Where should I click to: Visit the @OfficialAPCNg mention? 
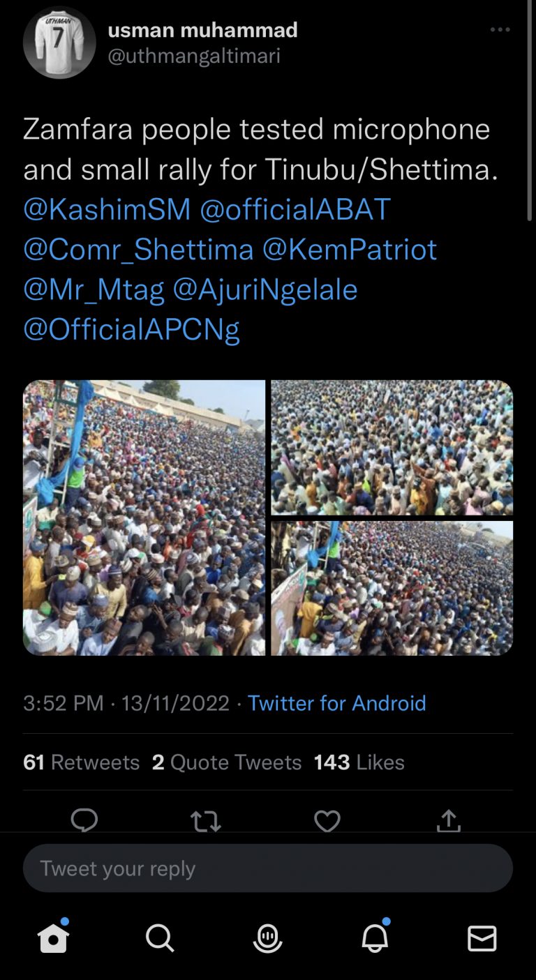131,329
